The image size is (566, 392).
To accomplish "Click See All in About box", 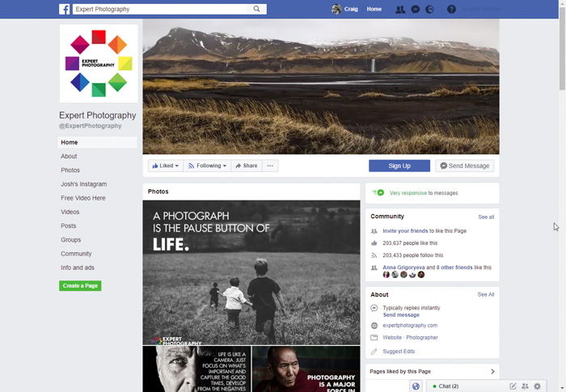I will (485, 294).
